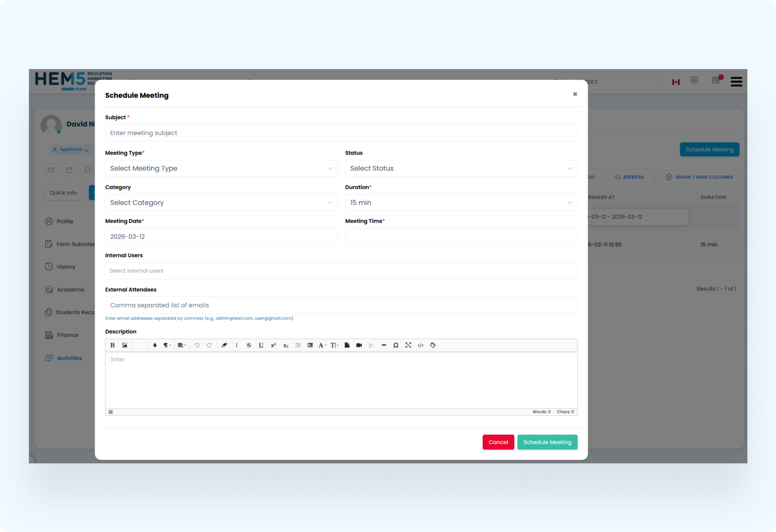Click the Subject input field

[341, 133]
